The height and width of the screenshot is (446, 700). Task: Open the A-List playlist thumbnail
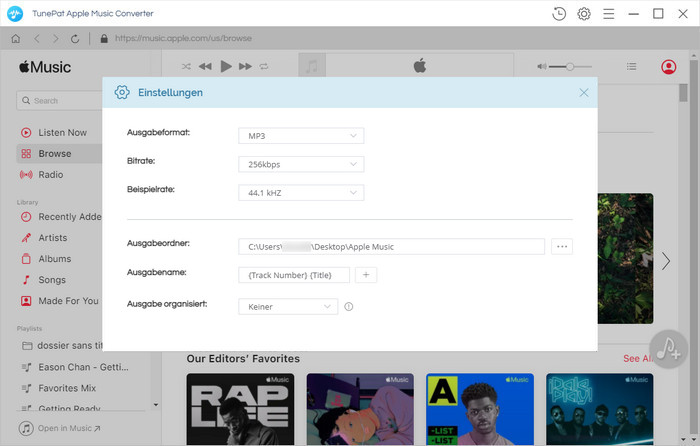click(x=480, y=409)
